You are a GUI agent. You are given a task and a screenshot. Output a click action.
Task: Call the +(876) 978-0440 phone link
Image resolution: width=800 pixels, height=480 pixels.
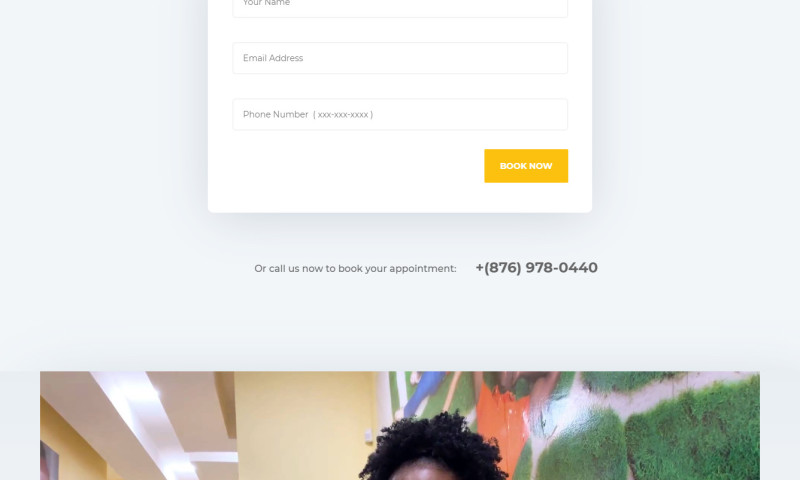536,267
